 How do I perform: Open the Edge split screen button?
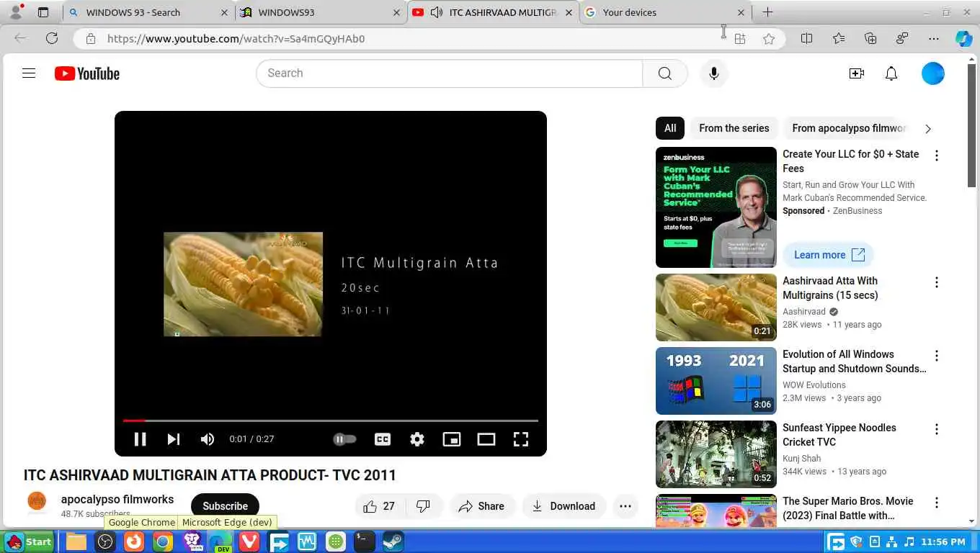click(806, 39)
